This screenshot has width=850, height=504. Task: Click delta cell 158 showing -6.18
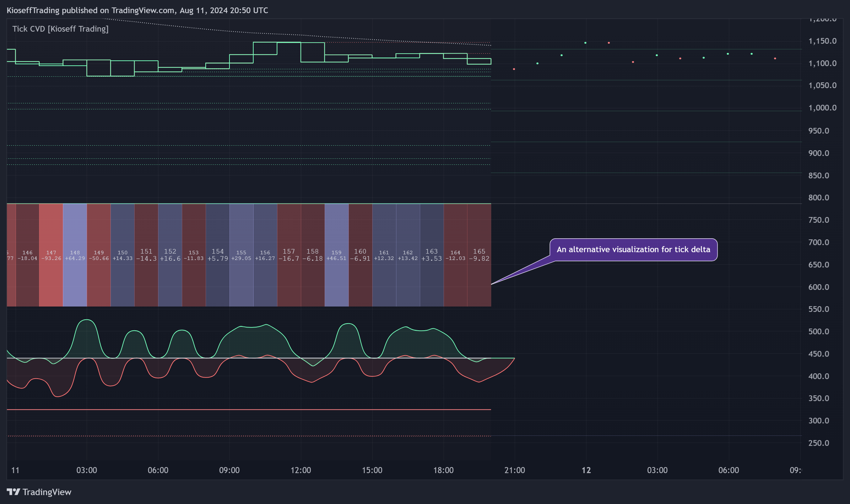point(313,255)
